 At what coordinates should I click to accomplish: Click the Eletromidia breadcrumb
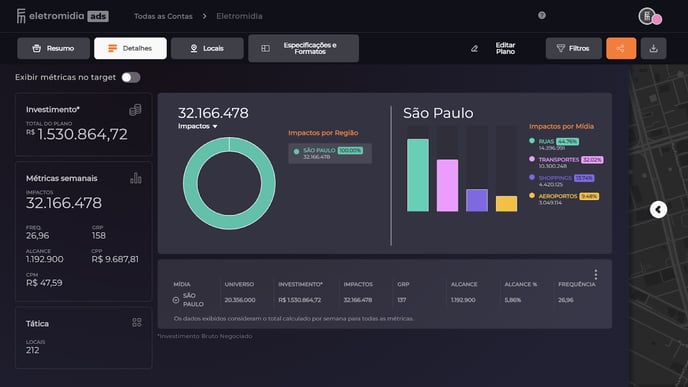pyautogui.click(x=239, y=16)
